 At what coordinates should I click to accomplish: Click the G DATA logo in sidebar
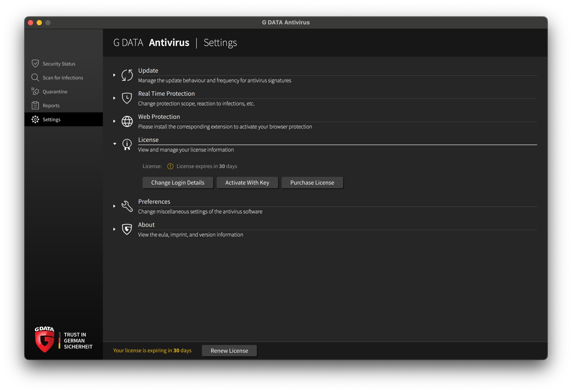click(x=44, y=340)
